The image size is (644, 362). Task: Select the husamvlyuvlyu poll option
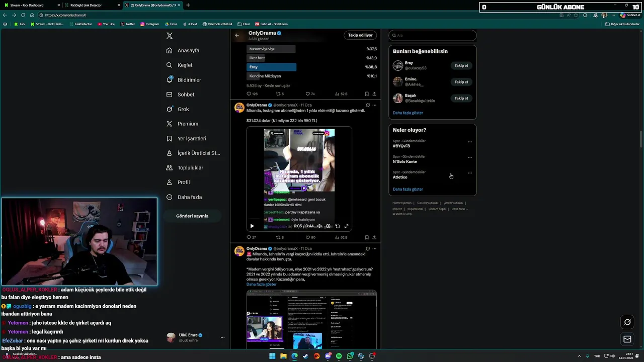271,49
